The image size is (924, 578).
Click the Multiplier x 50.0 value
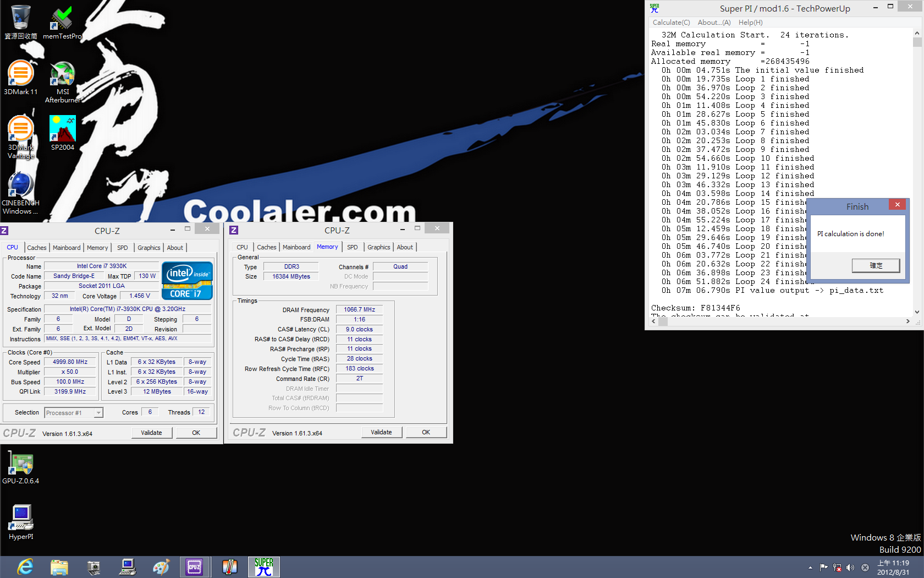[x=70, y=372]
